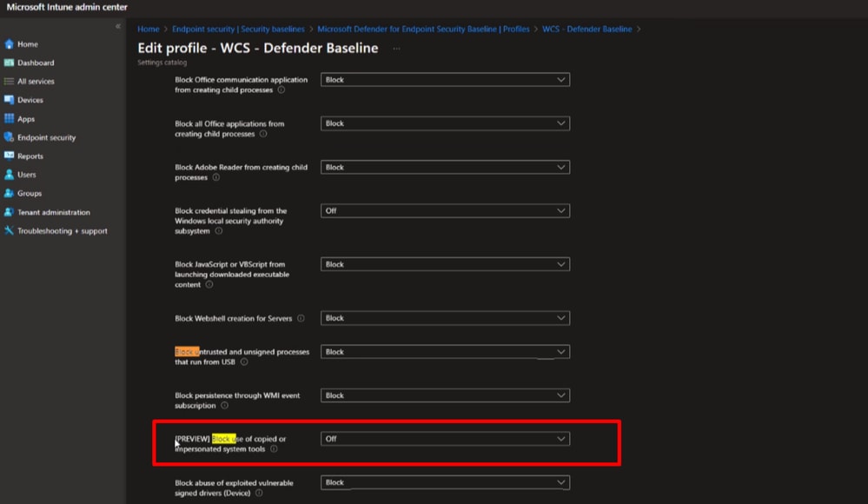868x504 pixels.
Task: Show info for JavaScript or VBScript rule
Action: [209, 285]
